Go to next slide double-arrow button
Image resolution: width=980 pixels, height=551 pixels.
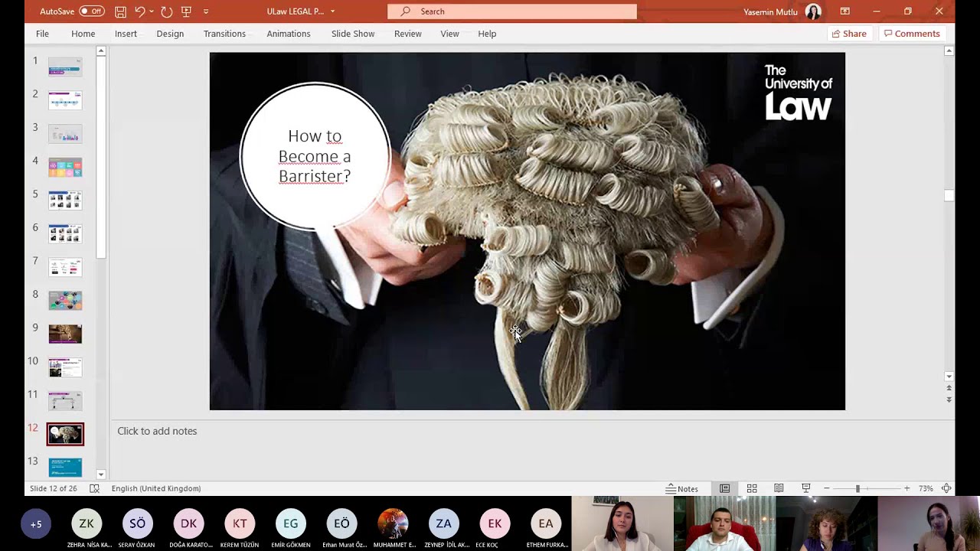click(949, 399)
